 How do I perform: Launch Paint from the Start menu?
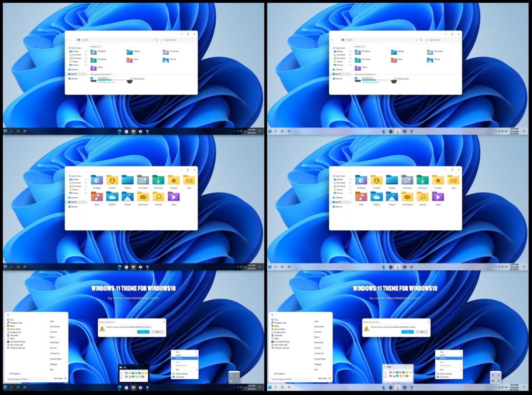tap(12, 339)
